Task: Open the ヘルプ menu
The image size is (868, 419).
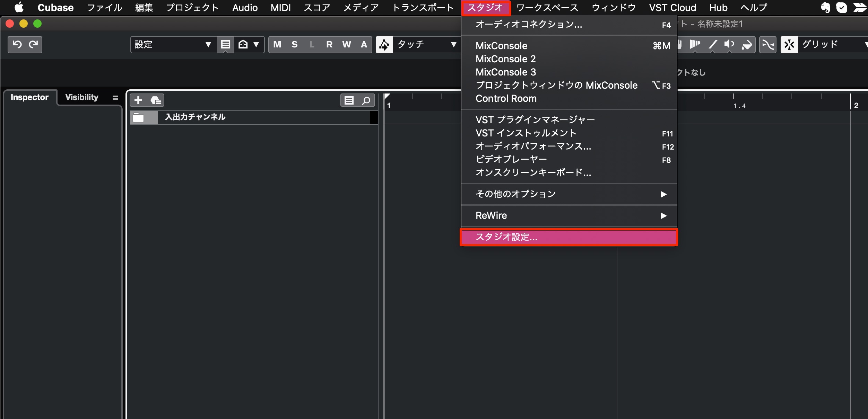Action: point(754,8)
